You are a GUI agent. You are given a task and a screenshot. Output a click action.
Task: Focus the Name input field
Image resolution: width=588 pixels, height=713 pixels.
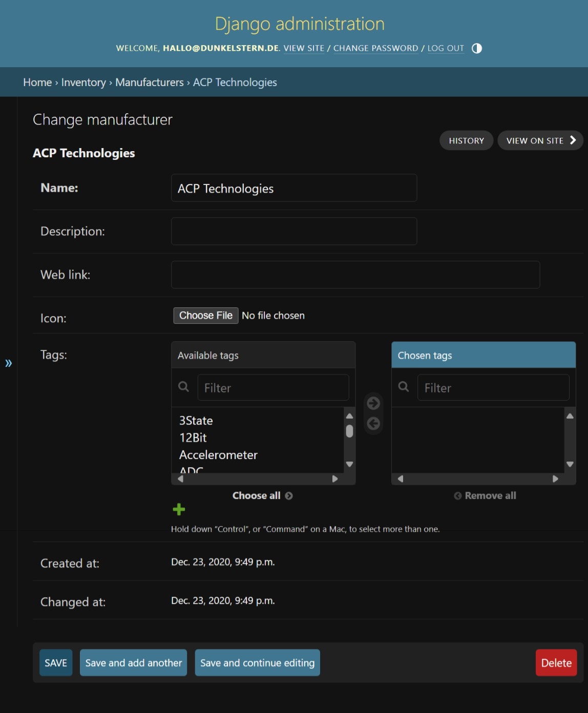click(x=294, y=188)
